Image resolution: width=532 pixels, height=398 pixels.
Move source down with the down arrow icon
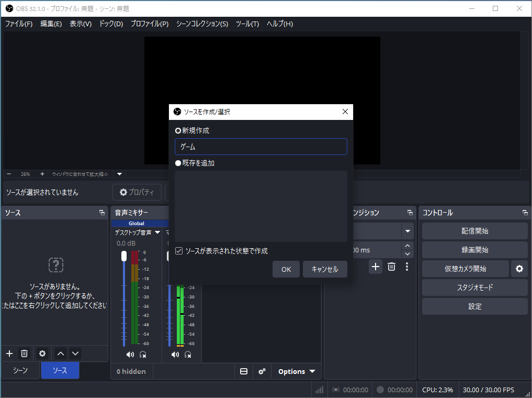pos(75,353)
